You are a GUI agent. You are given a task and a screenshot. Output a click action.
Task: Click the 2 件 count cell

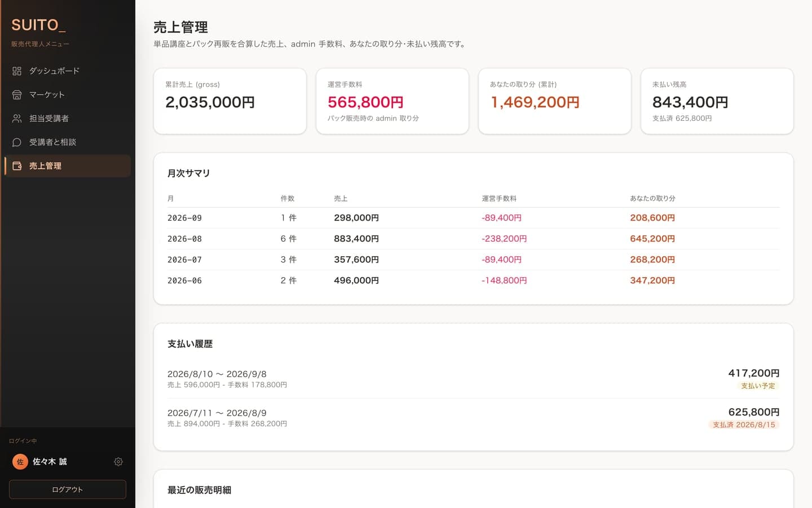pyautogui.click(x=288, y=281)
